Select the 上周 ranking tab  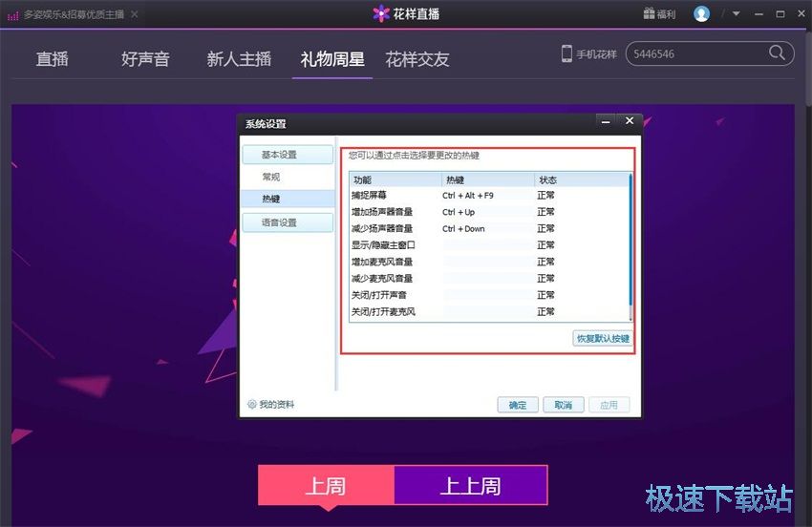coord(327,485)
